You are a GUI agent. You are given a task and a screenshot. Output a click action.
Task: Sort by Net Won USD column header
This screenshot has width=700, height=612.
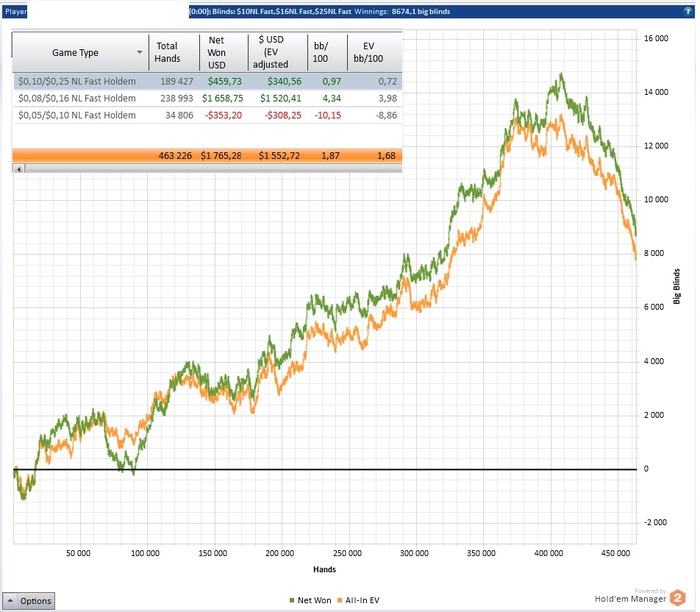coord(224,53)
